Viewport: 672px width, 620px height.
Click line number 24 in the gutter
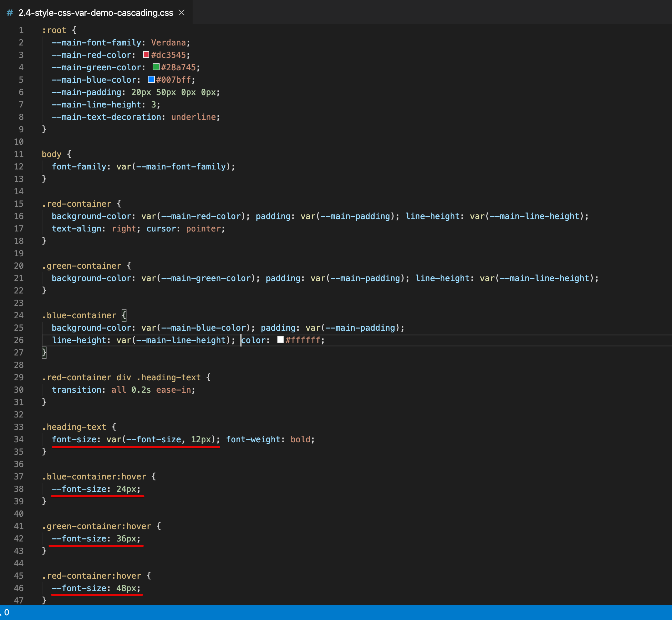click(x=19, y=316)
